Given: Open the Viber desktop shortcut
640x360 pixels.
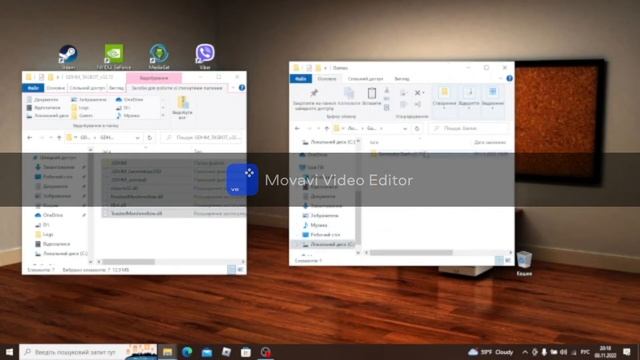Looking at the screenshot, I should pyautogui.click(x=205, y=56).
